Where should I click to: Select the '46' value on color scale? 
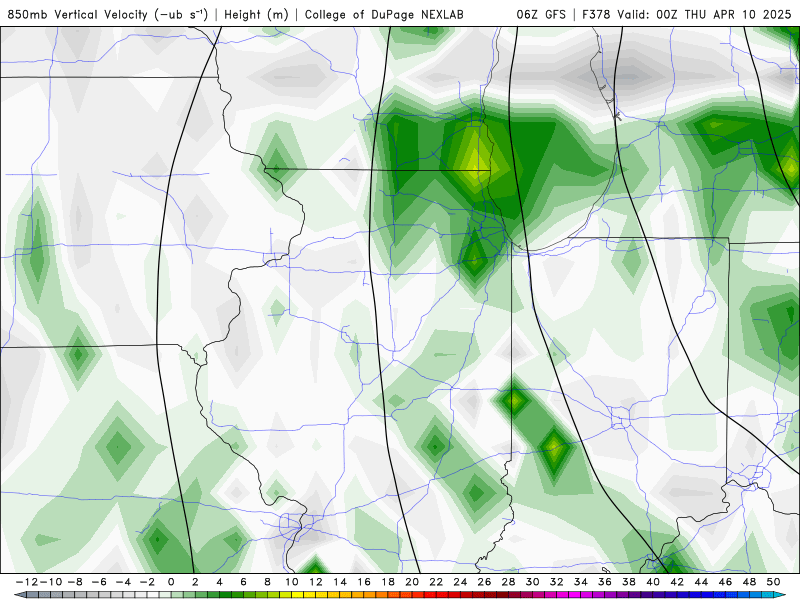pos(725,582)
